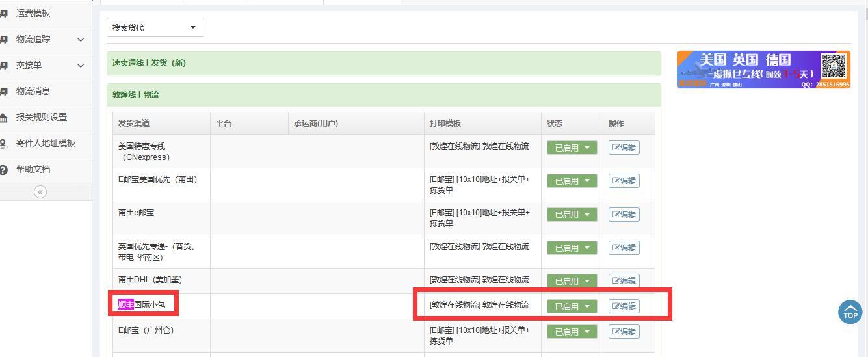This screenshot has width=868, height=357.
Task: Open the 搜索货代 dropdown
Action: point(155,27)
